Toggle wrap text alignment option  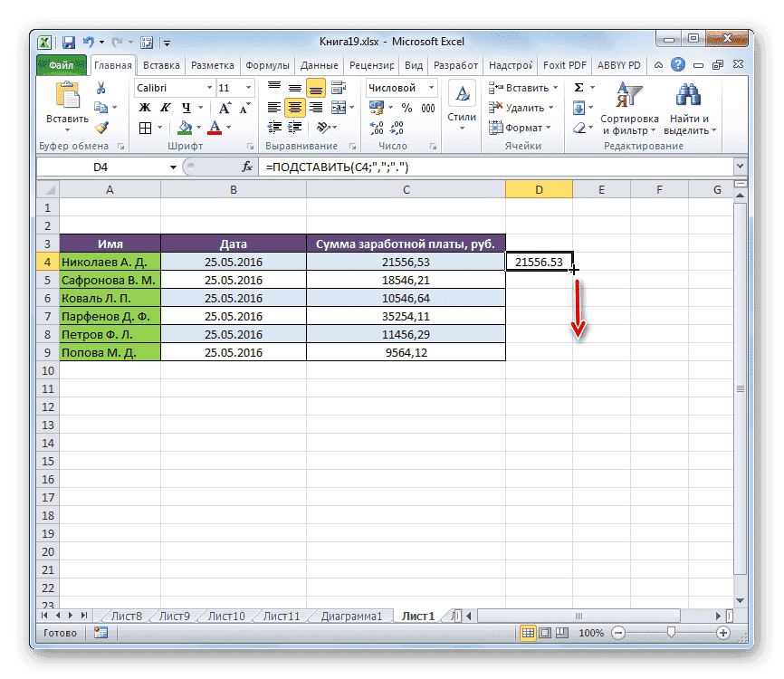pyautogui.click(x=339, y=87)
